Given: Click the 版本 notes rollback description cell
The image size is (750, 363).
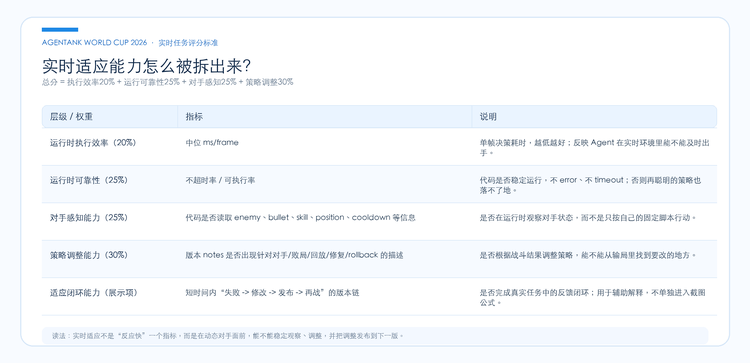Looking at the screenshot, I should point(294,255).
